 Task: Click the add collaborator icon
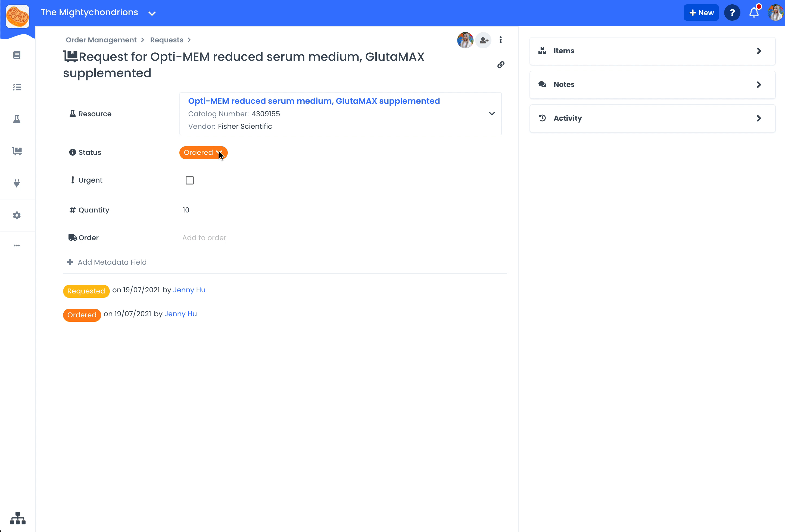(x=484, y=40)
